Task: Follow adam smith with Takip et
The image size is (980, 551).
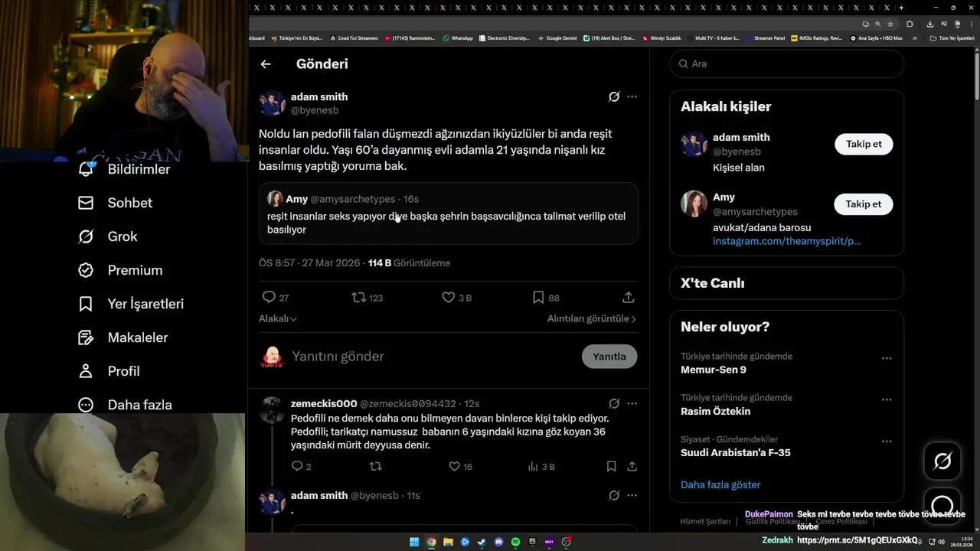Action: tap(864, 144)
